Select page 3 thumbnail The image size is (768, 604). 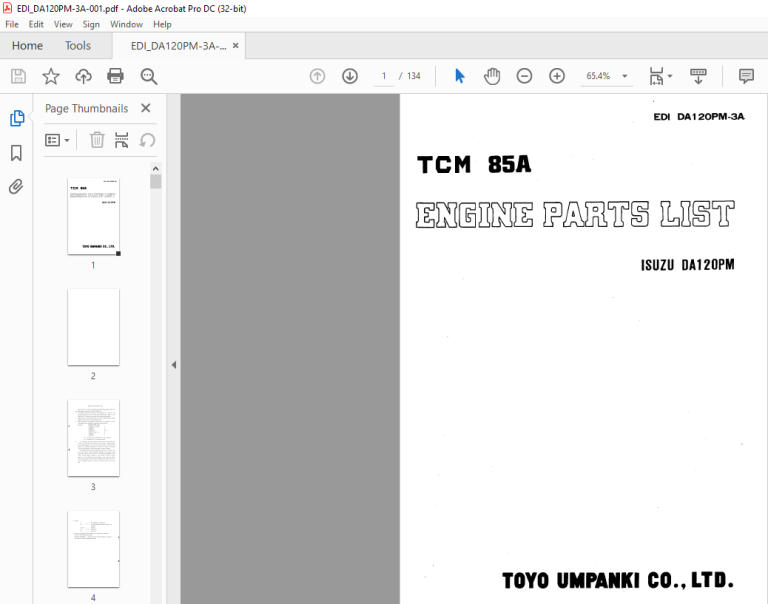click(94, 438)
